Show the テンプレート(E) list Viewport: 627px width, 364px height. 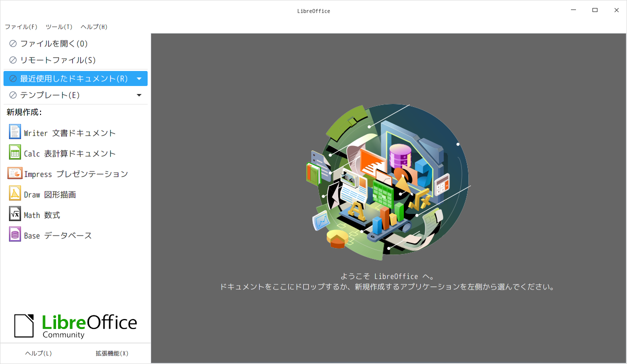pos(76,95)
